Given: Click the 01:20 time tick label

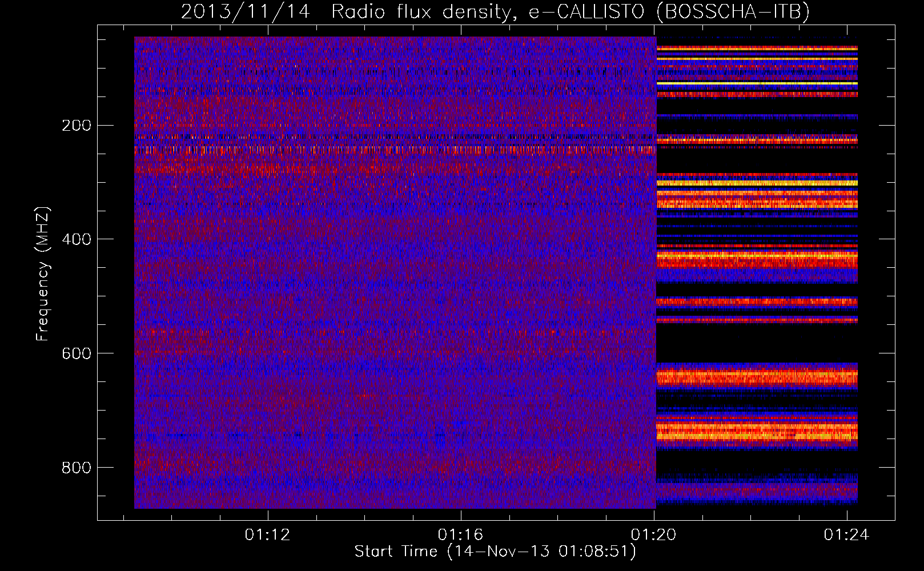Looking at the screenshot, I should pyautogui.click(x=653, y=534).
